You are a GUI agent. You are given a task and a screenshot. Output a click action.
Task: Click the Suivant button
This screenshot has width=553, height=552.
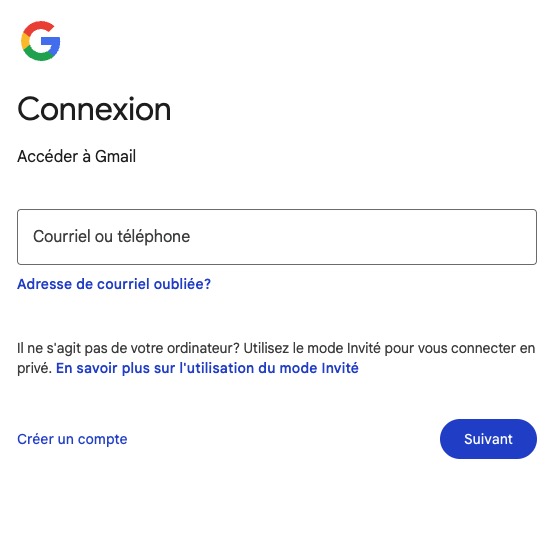(488, 439)
